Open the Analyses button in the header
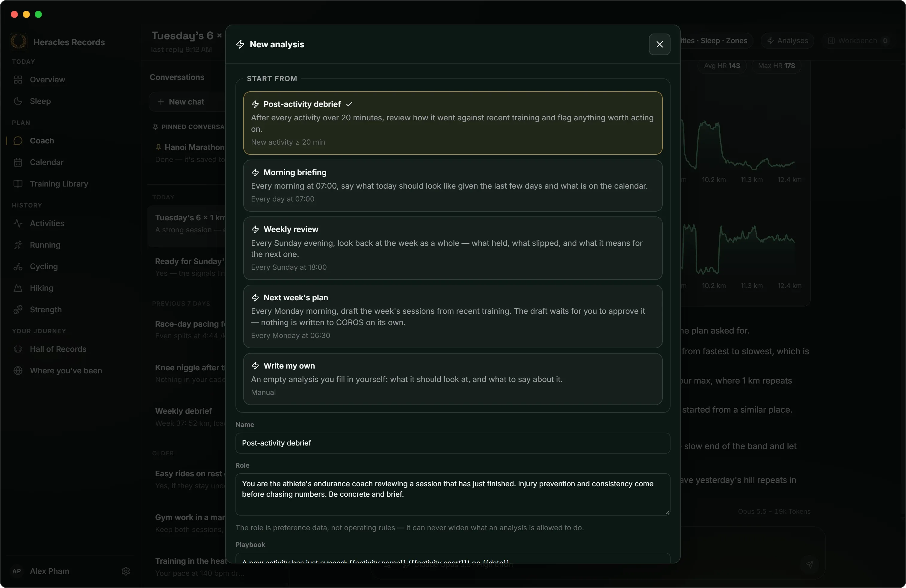Image resolution: width=906 pixels, height=588 pixels. pos(787,41)
